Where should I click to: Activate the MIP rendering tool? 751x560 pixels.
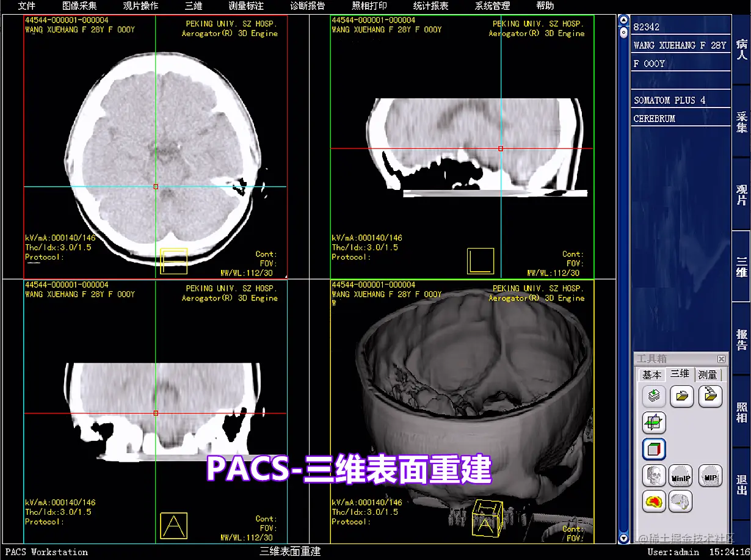[x=710, y=476]
